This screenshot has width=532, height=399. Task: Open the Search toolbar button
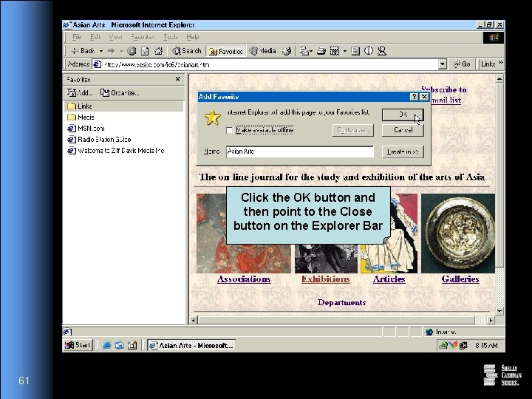click(x=187, y=51)
